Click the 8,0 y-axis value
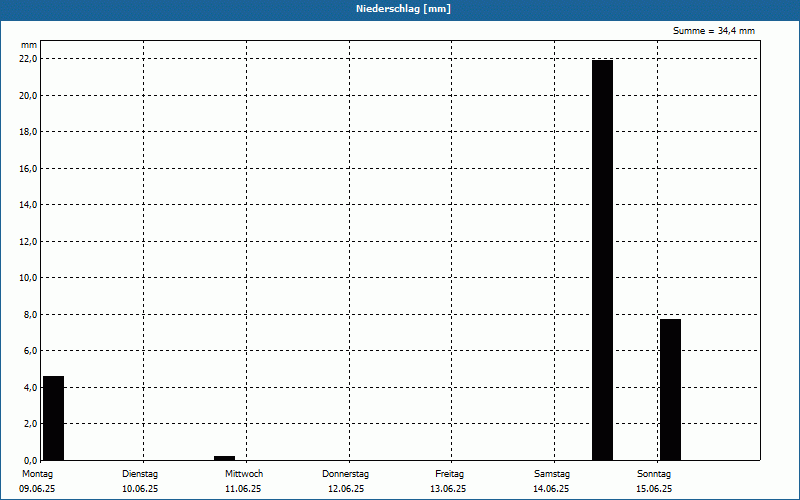Image resolution: width=800 pixels, height=500 pixels. coord(31,314)
